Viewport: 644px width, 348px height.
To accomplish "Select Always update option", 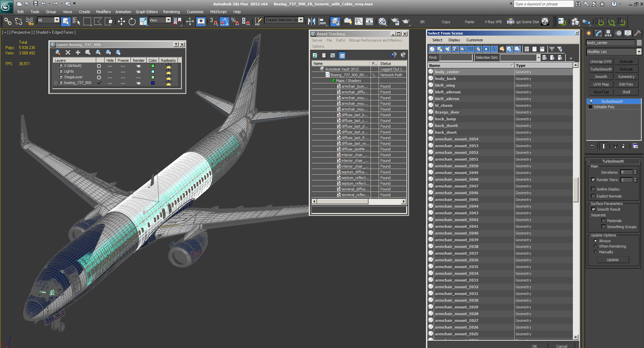I will pos(595,241).
